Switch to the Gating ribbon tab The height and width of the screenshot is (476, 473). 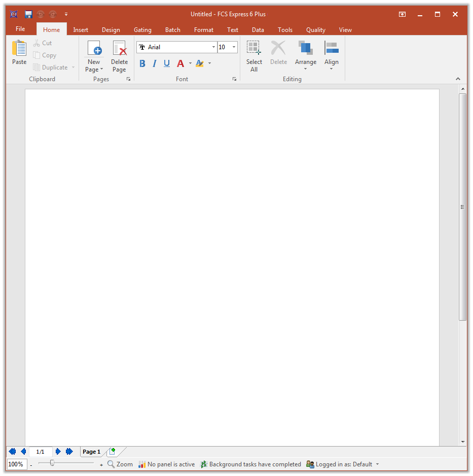tap(142, 30)
